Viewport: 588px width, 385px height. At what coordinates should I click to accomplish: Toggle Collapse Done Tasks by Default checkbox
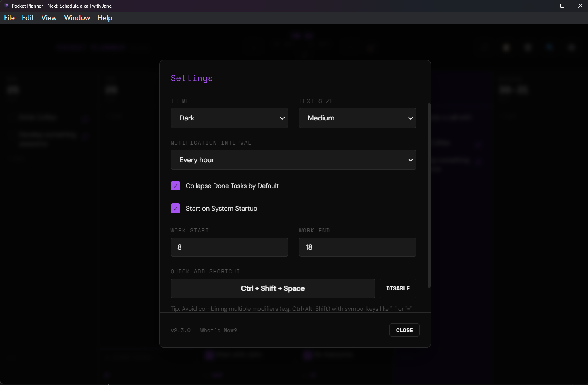click(x=175, y=186)
